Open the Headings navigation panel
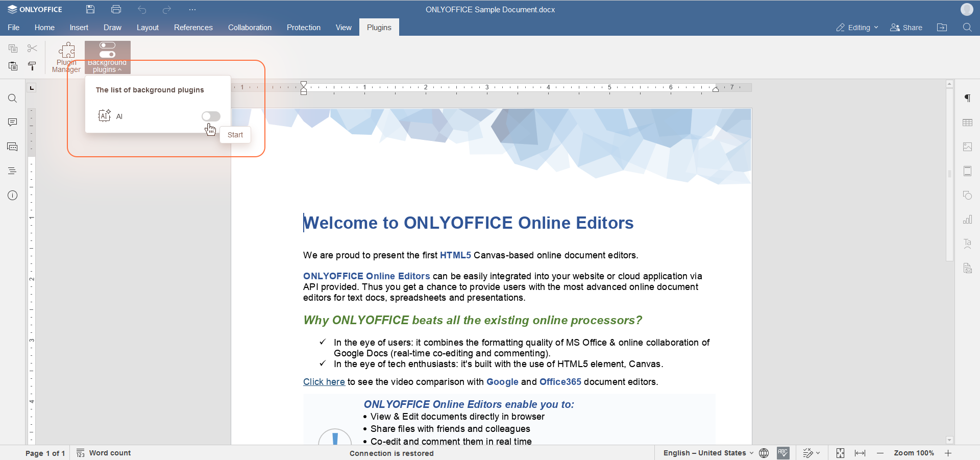The image size is (980, 460). click(x=13, y=171)
